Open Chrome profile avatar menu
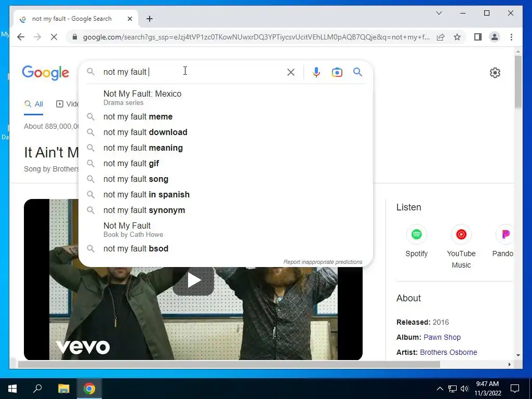Screen dimensions: 532x399 pos(495,37)
